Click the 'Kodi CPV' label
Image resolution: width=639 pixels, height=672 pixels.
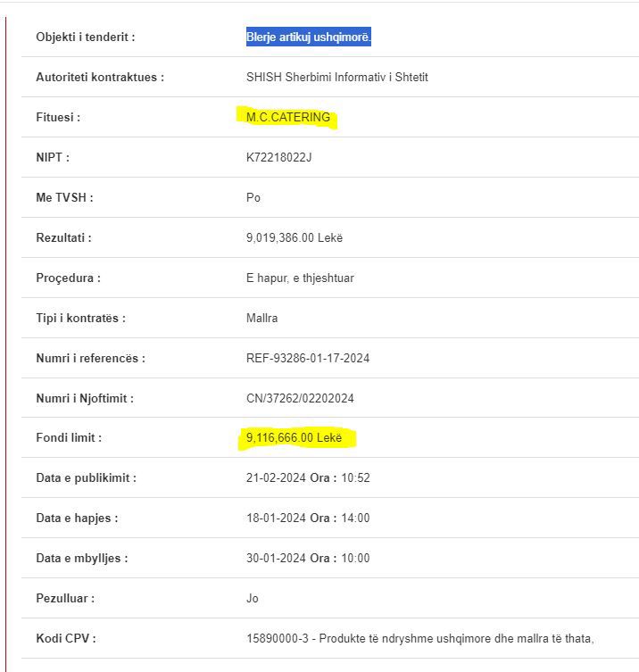click(66, 639)
